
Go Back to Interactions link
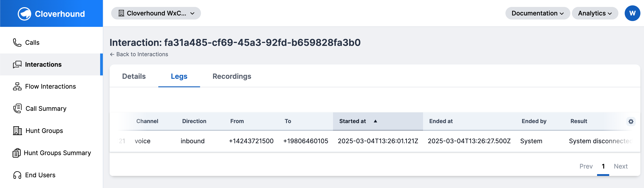pyautogui.click(x=139, y=54)
